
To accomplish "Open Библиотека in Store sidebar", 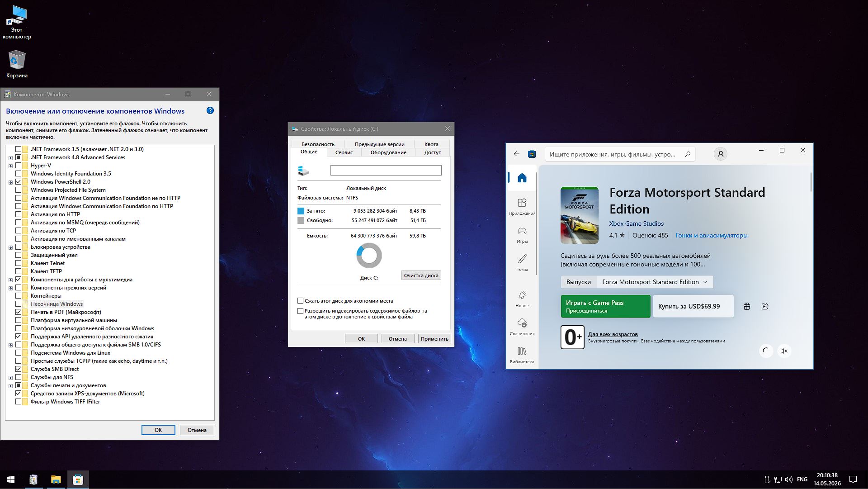I will click(x=522, y=355).
